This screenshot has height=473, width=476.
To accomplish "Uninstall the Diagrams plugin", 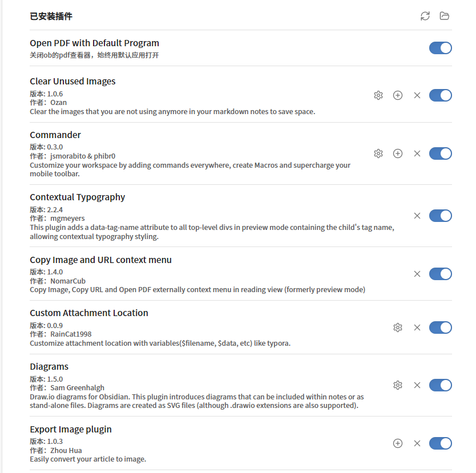I will coord(417,385).
